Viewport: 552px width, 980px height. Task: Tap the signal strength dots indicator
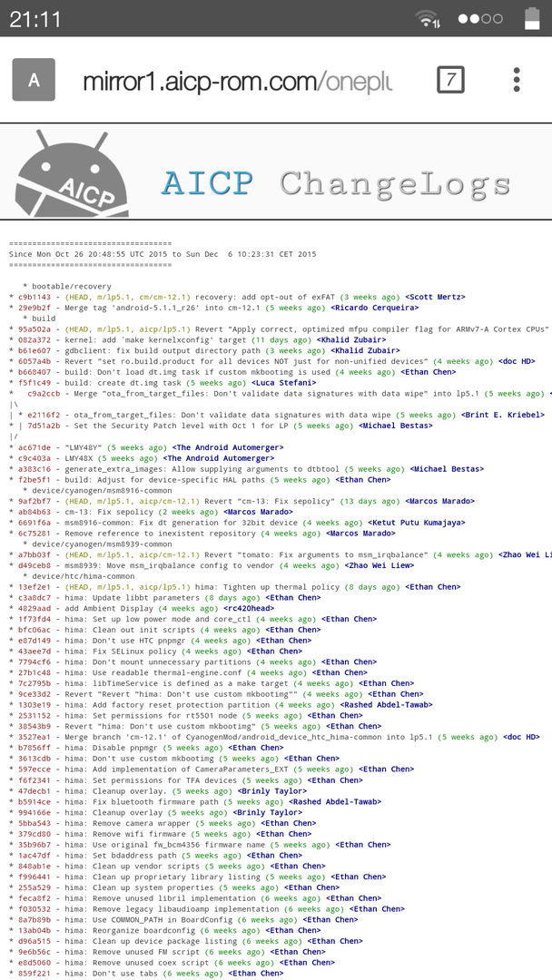[480, 19]
